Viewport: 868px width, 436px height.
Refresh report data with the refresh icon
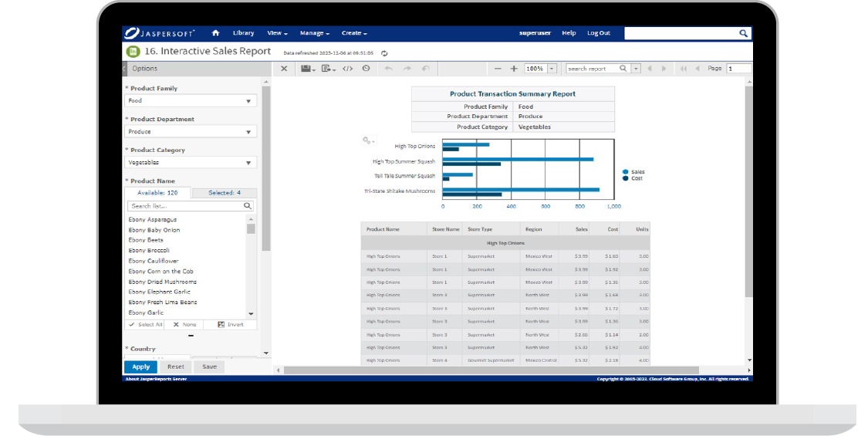(x=384, y=53)
